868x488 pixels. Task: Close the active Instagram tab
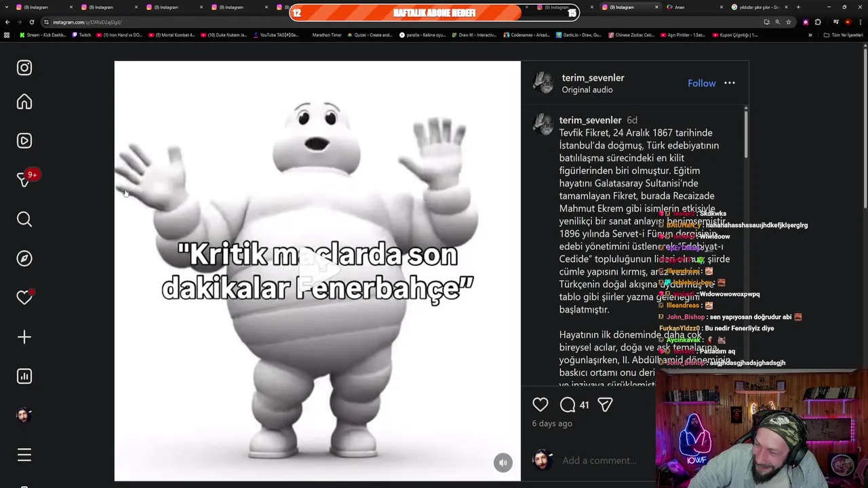(x=656, y=7)
